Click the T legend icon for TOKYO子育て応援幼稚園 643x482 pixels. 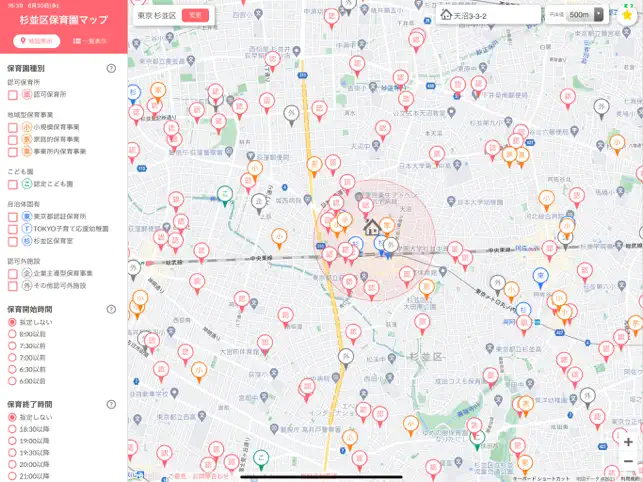(27, 228)
